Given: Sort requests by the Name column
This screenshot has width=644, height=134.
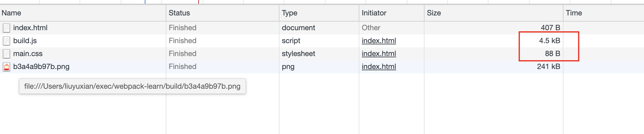Looking at the screenshot, I should point(83,13).
